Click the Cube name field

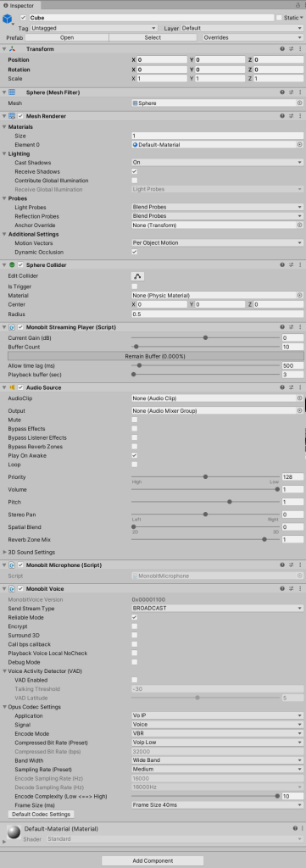(x=151, y=18)
